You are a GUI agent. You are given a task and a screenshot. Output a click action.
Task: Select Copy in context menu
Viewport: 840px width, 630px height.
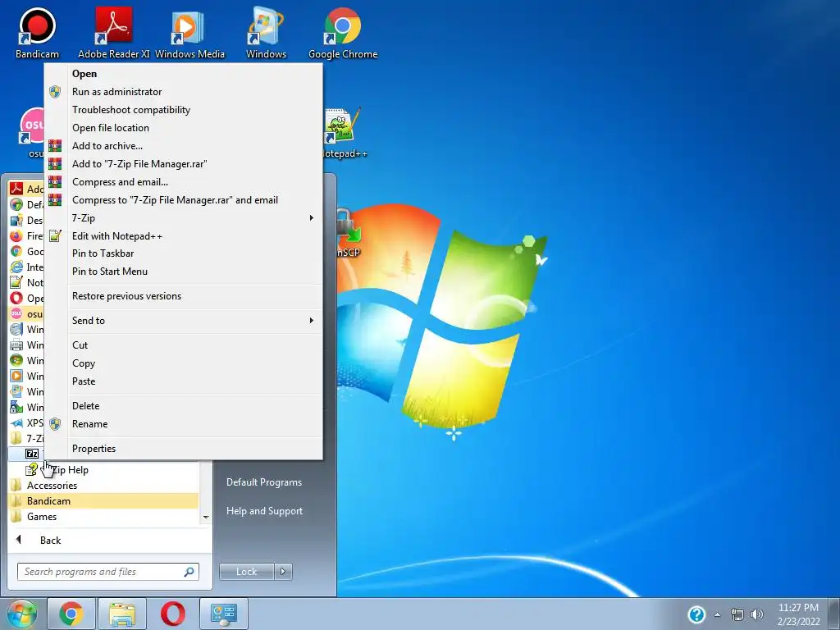point(183,363)
